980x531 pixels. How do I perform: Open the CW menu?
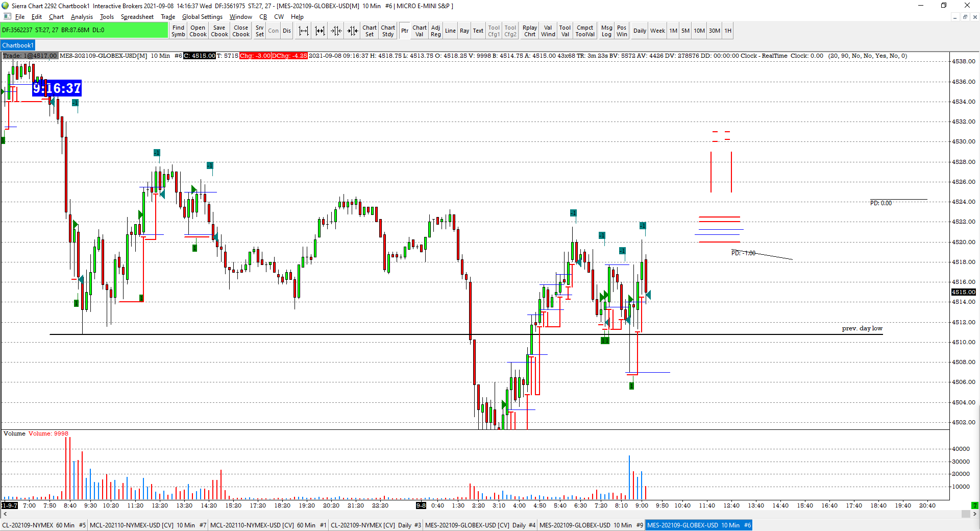click(x=279, y=17)
